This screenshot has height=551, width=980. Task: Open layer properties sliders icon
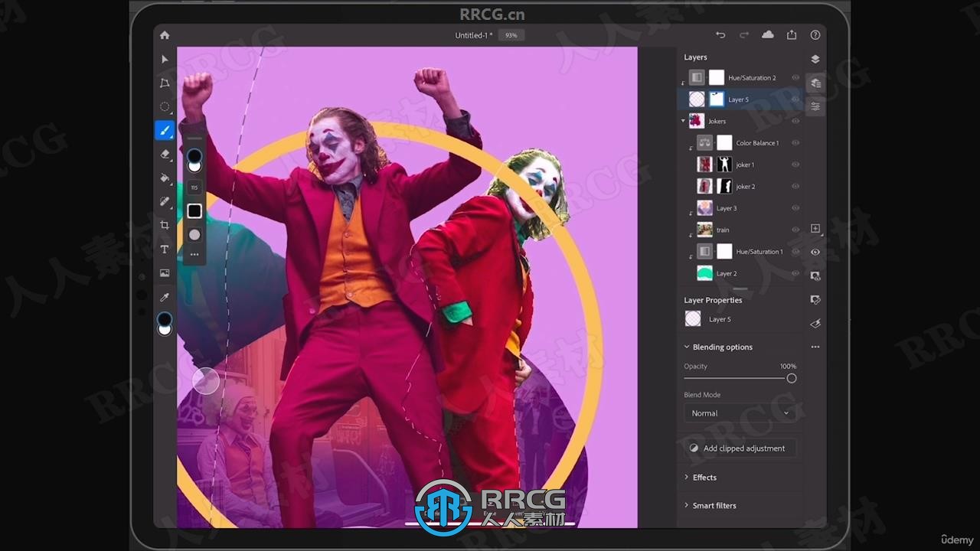coord(815,106)
